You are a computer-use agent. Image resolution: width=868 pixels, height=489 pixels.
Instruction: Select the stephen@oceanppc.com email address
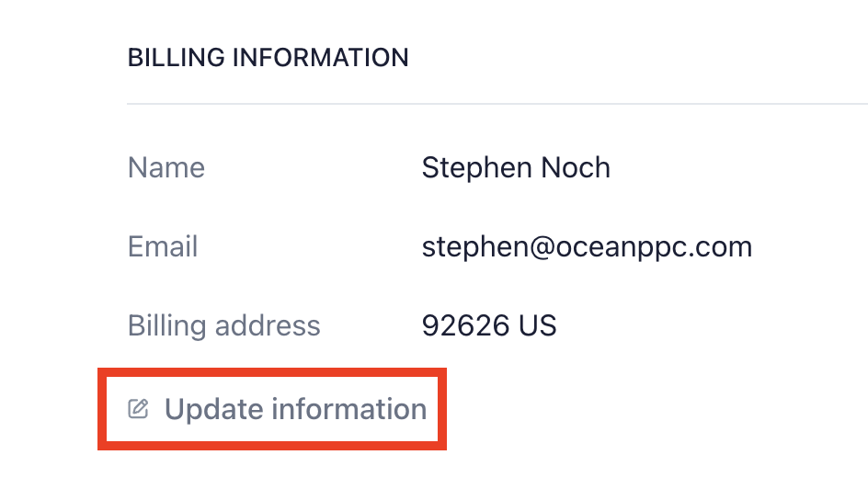tap(587, 247)
